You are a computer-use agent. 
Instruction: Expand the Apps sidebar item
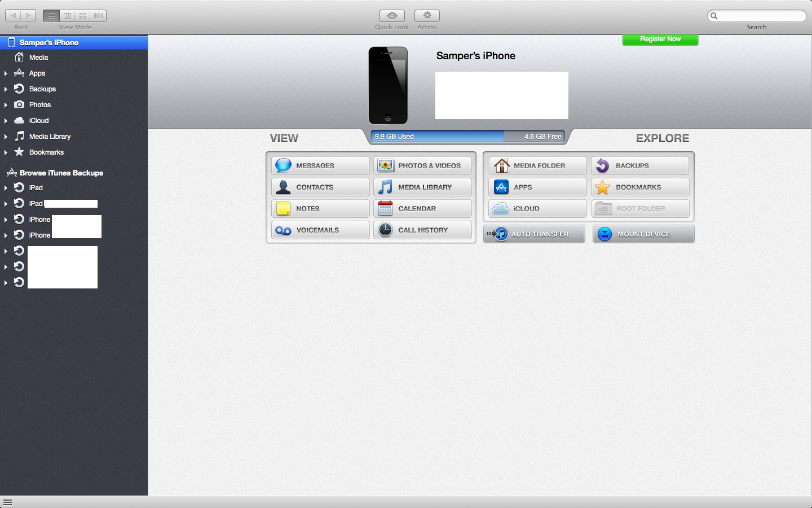tap(6, 73)
